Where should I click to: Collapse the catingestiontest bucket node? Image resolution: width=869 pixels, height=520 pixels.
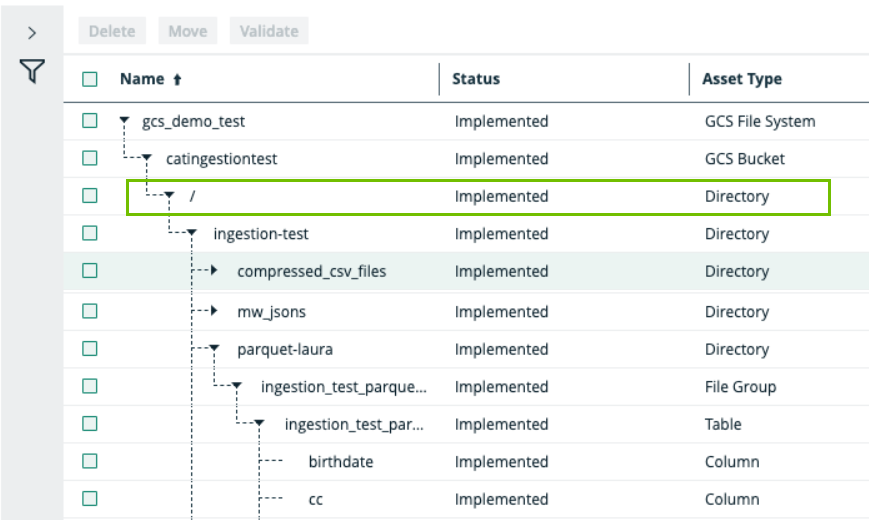(147, 159)
